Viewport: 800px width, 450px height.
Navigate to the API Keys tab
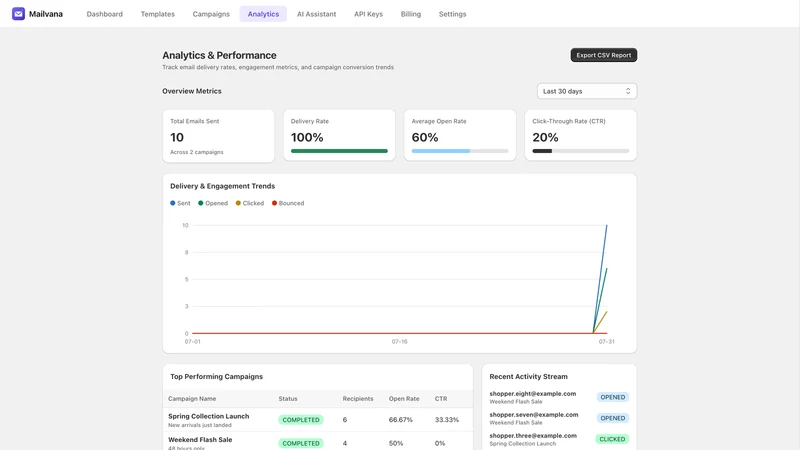(x=368, y=14)
